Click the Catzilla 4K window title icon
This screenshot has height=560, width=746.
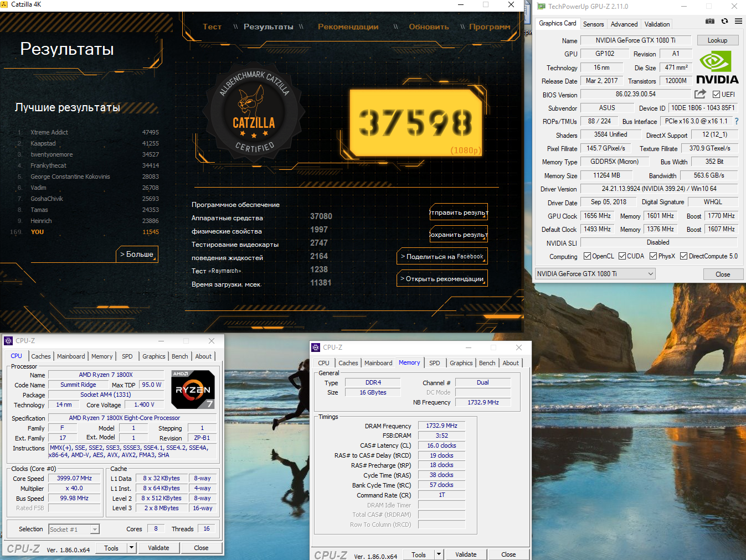tap(4, 4)
